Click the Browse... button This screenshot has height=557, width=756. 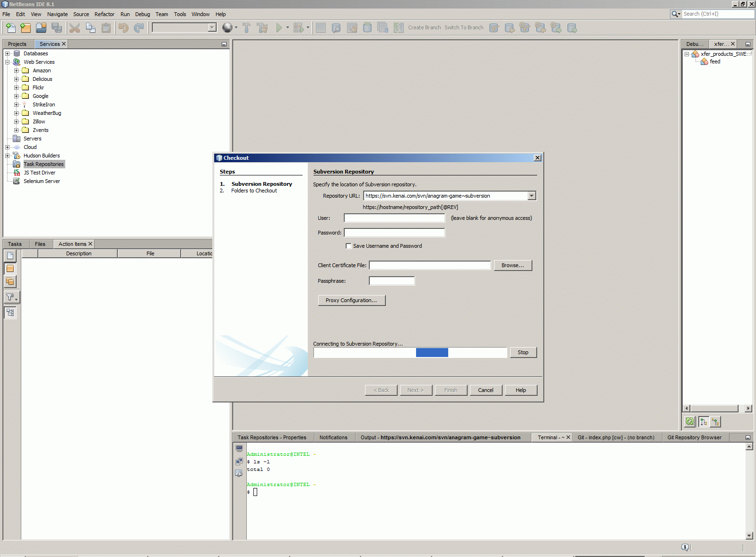click(513, 265)
